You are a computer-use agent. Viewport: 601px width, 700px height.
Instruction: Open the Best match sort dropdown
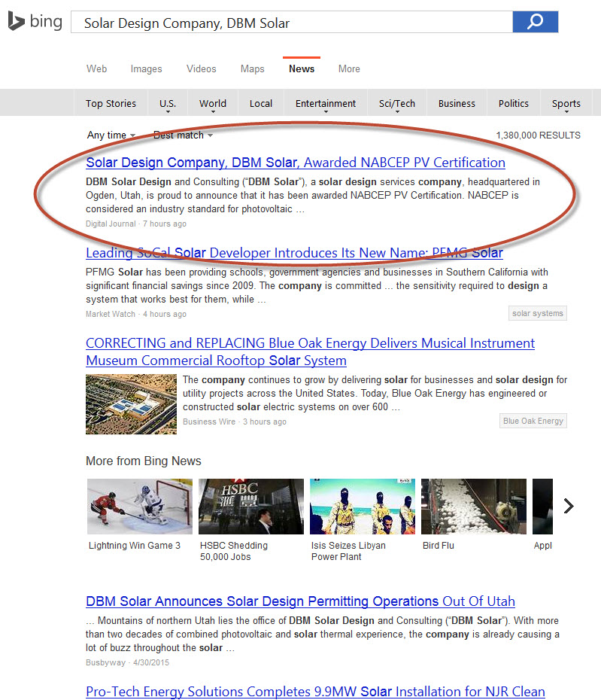tap(183, 135)
